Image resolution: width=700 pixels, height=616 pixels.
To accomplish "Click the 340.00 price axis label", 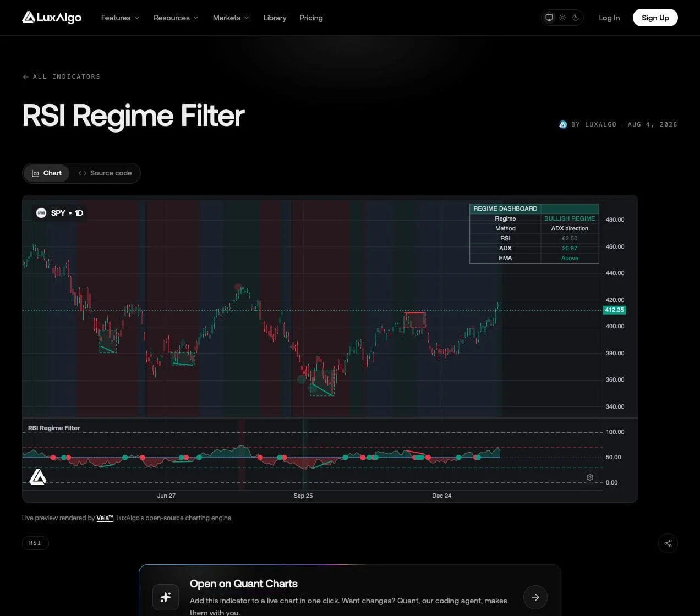I will [615, 406].
